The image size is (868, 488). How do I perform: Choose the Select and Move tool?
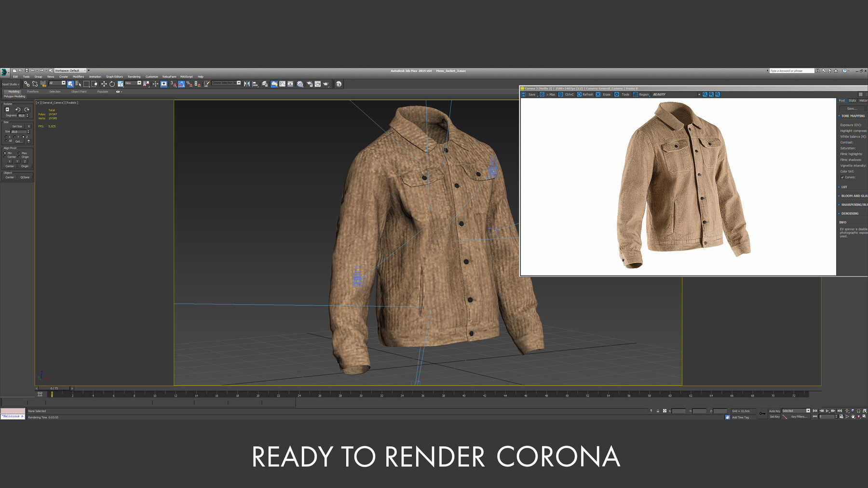click(104, 84)
